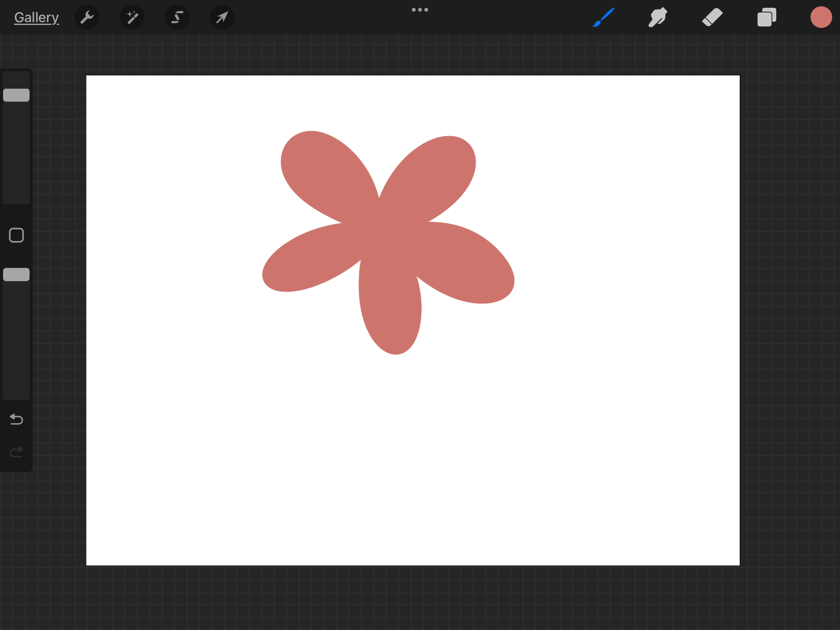The width and height of the screenshot is (840, 630).
Task: Select the Eraser tool
Action: [712, 17]
